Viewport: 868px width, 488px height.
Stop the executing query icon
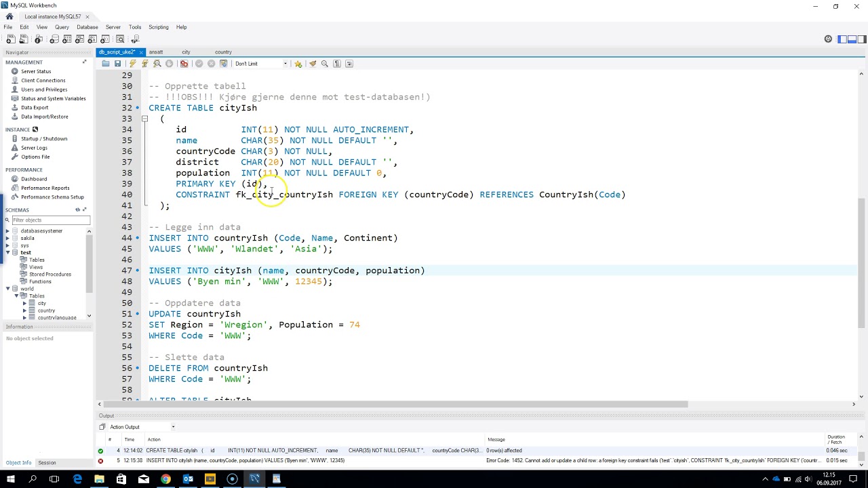click(x=170, y=64)
